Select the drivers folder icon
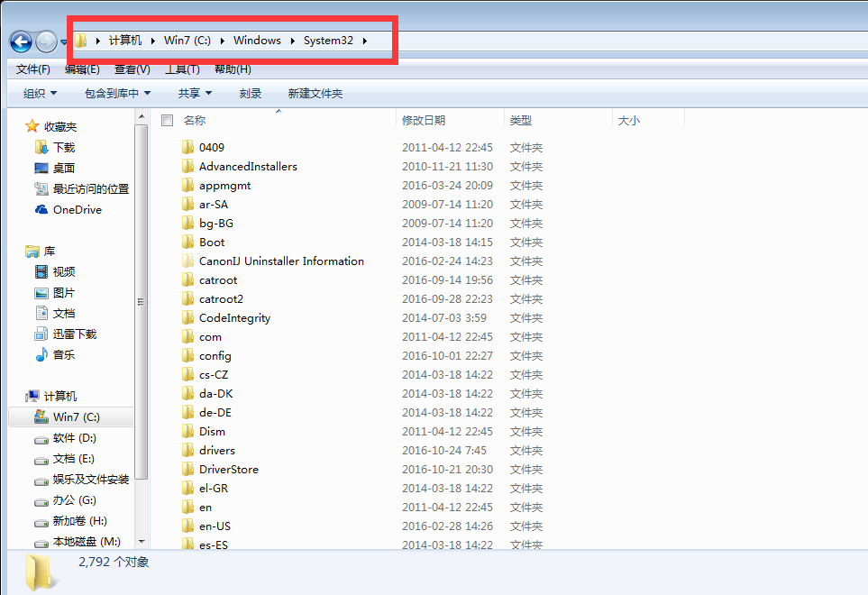Image resolution: width=868 pixels, height=595 pixels. pos(188,450)
